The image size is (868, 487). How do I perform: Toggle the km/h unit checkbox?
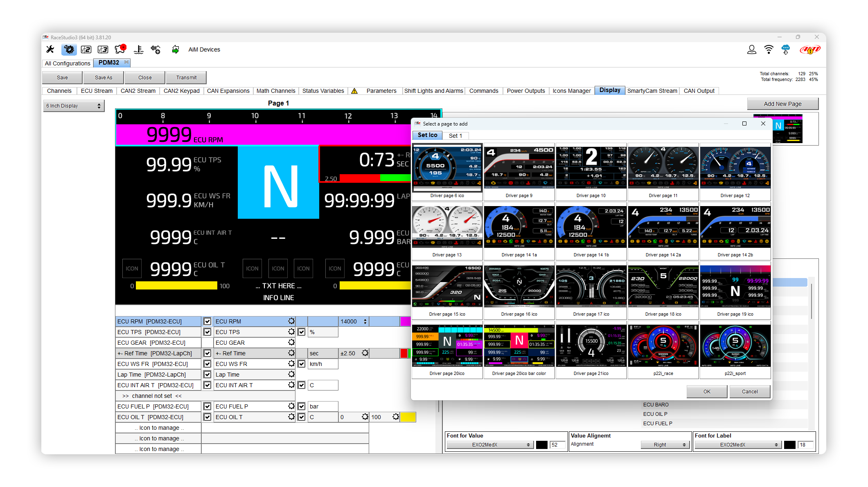click(x=302, y=364)
